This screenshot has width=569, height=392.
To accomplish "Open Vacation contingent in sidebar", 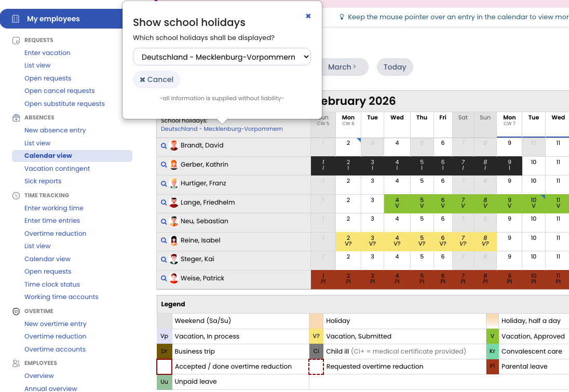I will tap(57, 169).
